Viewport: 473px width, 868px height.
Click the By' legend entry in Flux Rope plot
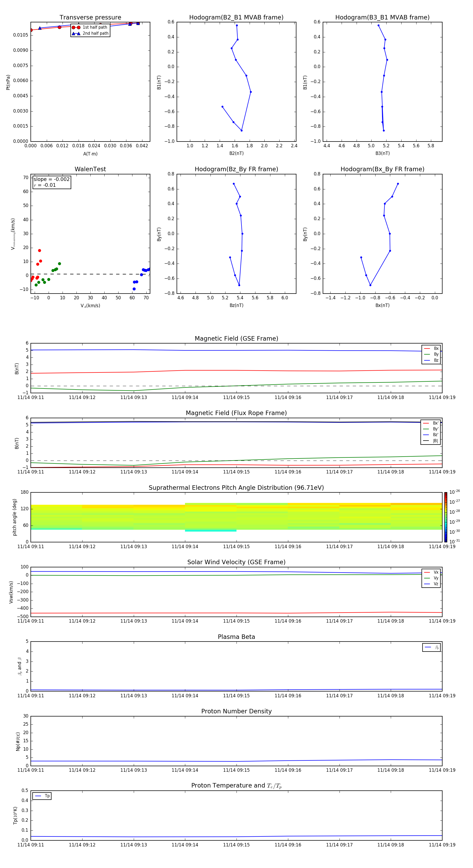[431, 429]
